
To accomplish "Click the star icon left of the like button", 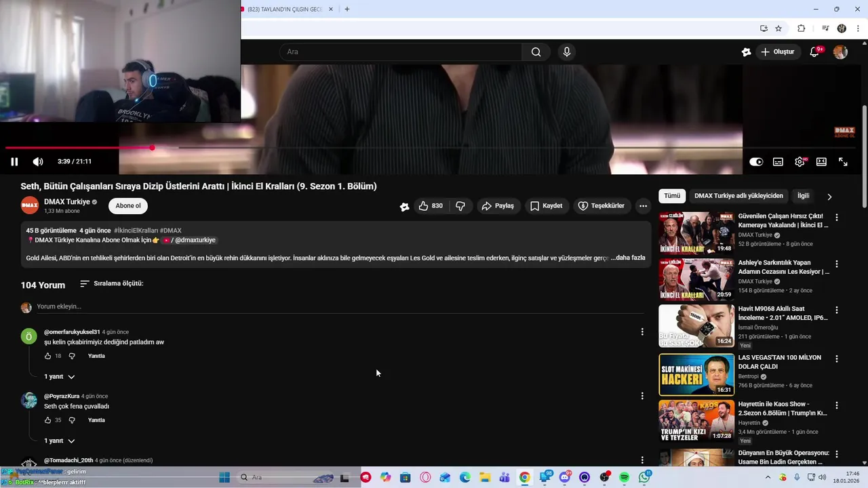I will 404,207.
